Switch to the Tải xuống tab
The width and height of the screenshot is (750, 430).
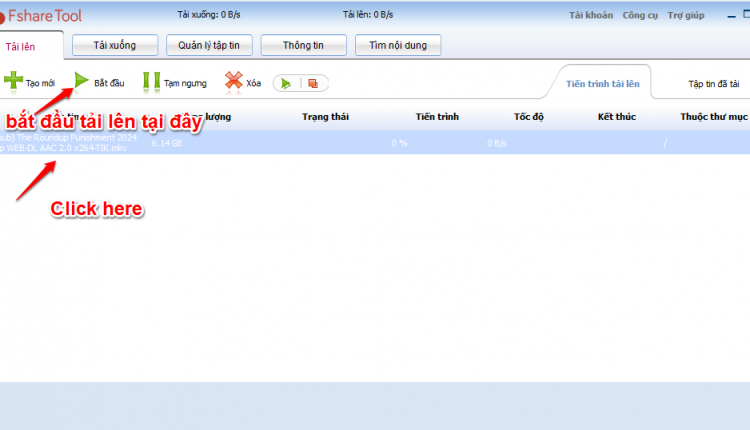point(115,45)
